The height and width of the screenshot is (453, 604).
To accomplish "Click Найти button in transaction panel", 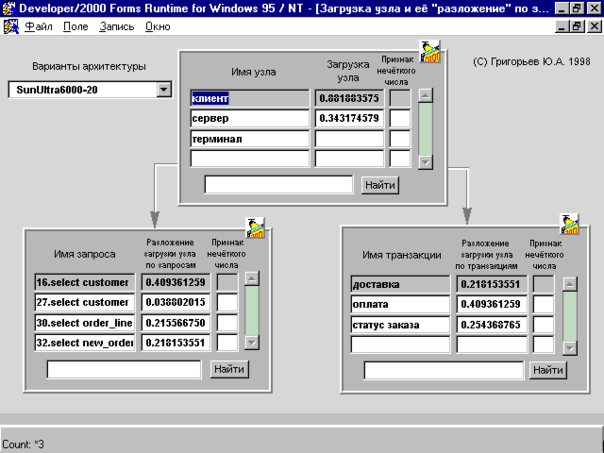I will point(548,370).
